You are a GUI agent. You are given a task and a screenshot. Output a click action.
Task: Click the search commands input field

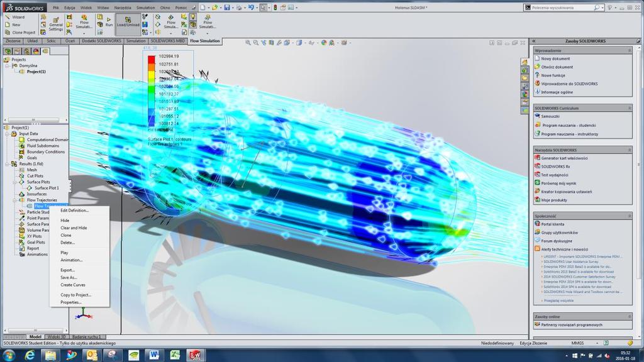click(563, 8)
